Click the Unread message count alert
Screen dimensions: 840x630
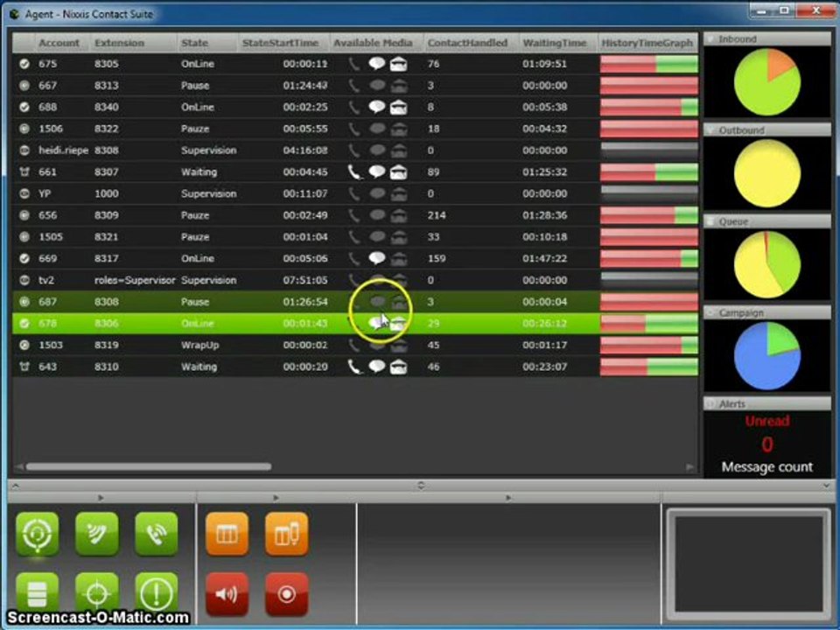(767, 444)
